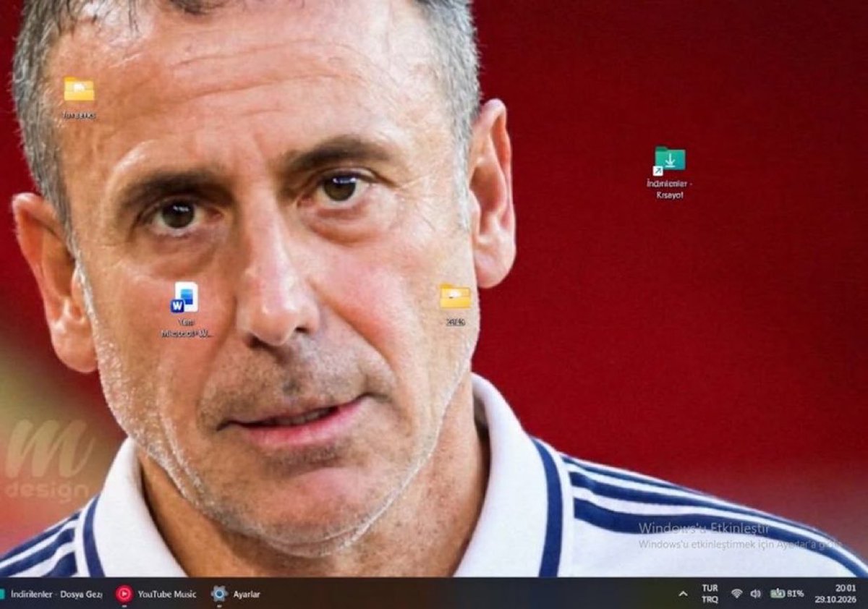Screen dimensions: 868x609
Task: Select the yellow folder icon above the Word document
Action: pos(79,98)
